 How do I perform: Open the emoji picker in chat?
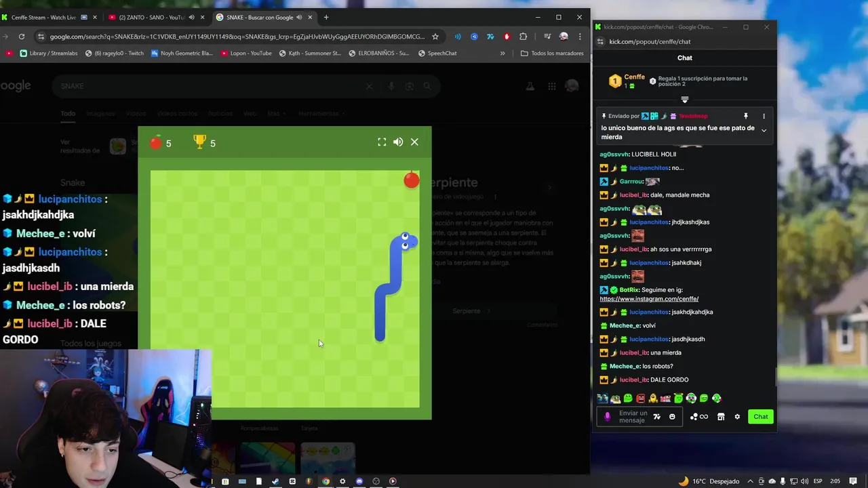pos(672,417)
